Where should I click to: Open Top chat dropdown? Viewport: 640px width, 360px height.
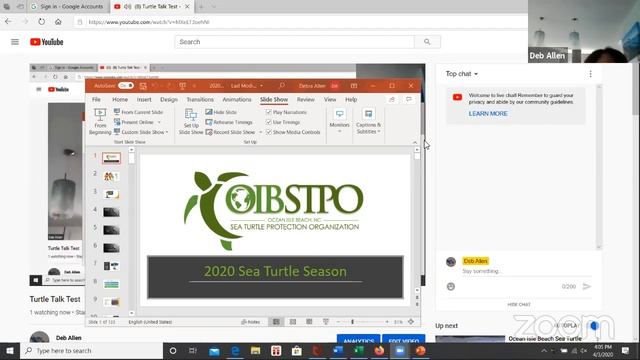(462, 74)
